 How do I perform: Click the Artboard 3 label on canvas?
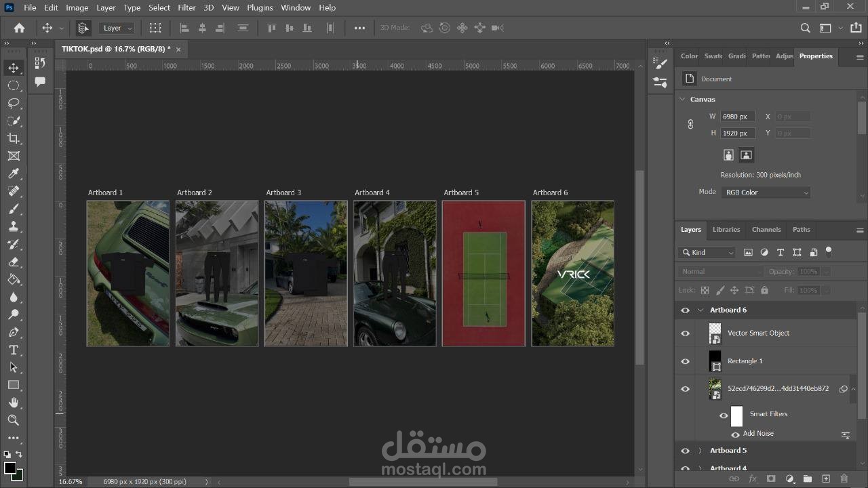pos(283,192)
